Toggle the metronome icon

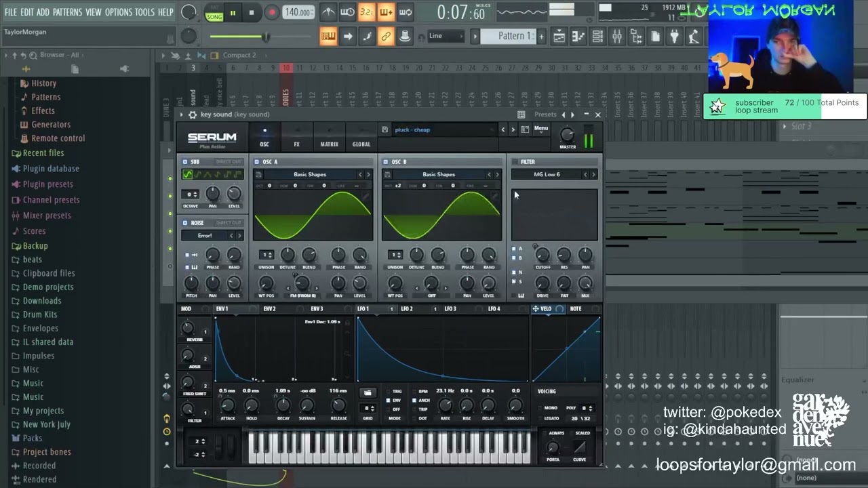328,12
